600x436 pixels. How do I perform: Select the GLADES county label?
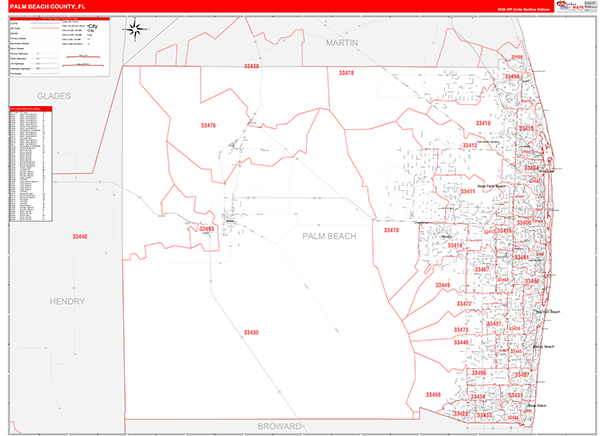(54, 96)
